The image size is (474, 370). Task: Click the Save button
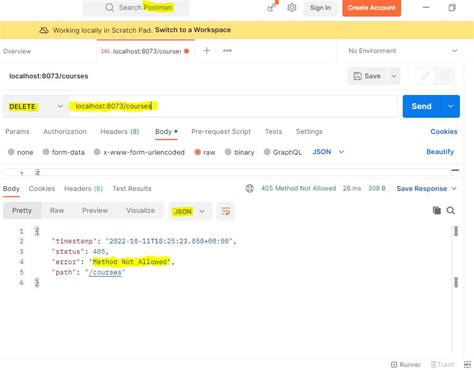(367, 76)
